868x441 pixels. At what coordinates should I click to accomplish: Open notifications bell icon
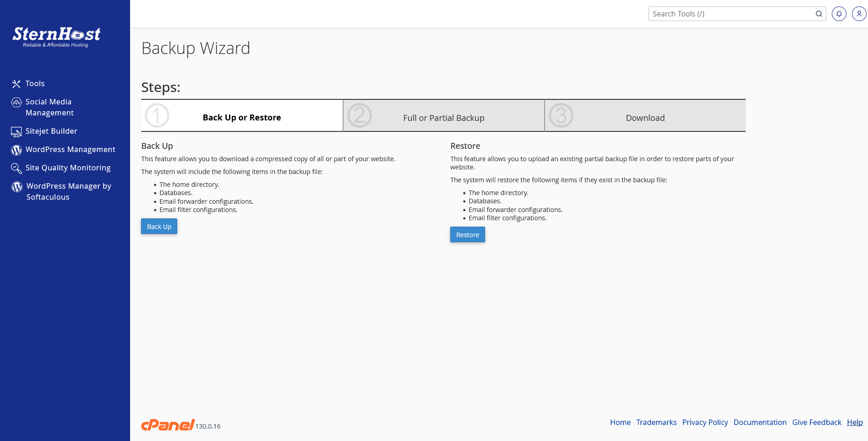tap(839, 14)
